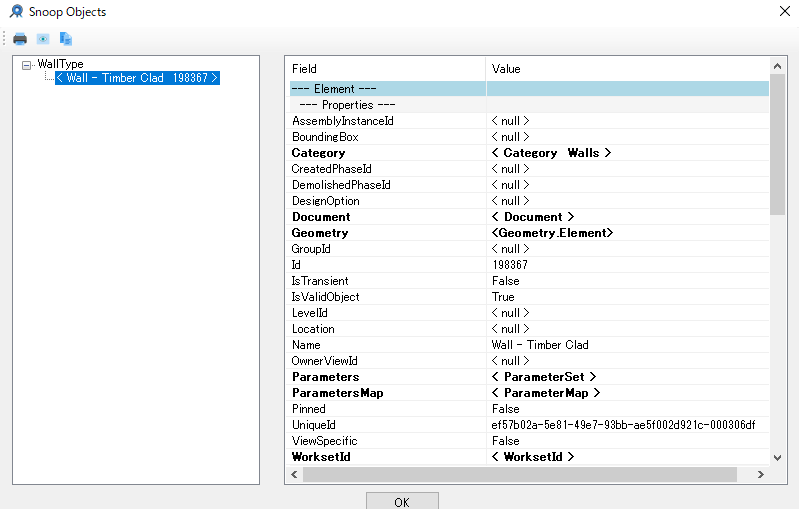Select the UniqueId field label
This screenshot has height=509, width=799.
314,425
